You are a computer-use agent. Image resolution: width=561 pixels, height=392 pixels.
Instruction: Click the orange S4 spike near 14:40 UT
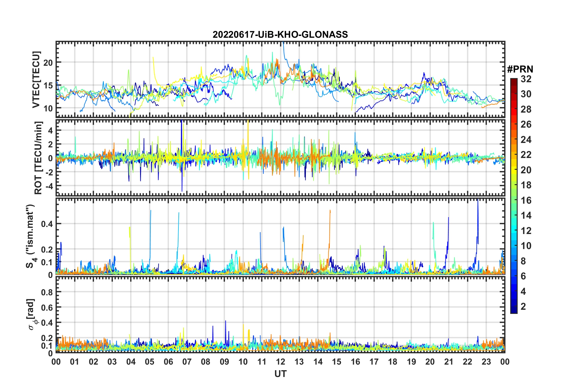tap(329, 236)
